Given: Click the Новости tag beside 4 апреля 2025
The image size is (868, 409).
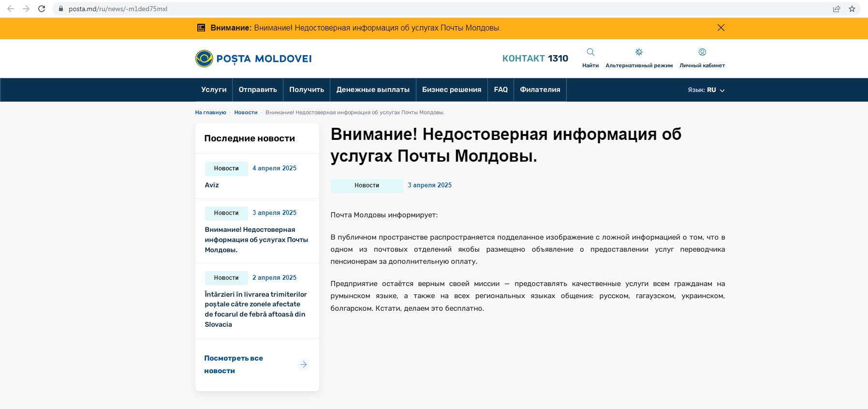Looking at the screenshot, I should [226, 168].
